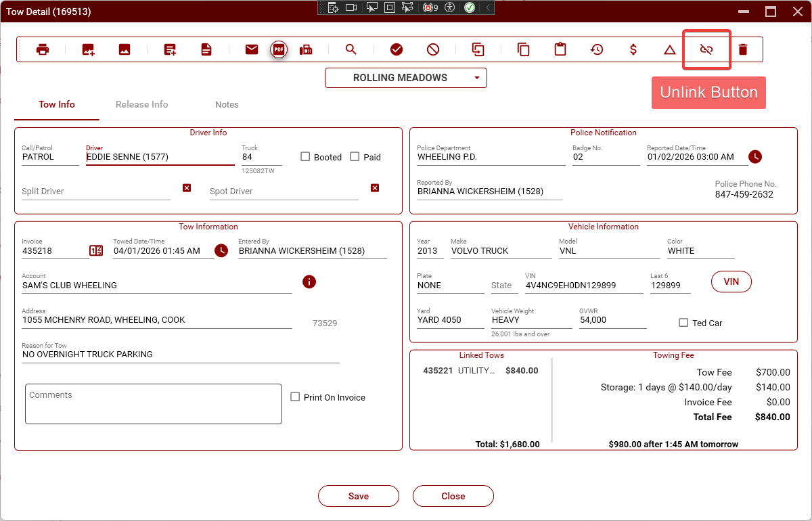The width and height of the screenshot is (812, 521).
Task: Open the Reported Date/Time clock picker
Action: point(755,157)
